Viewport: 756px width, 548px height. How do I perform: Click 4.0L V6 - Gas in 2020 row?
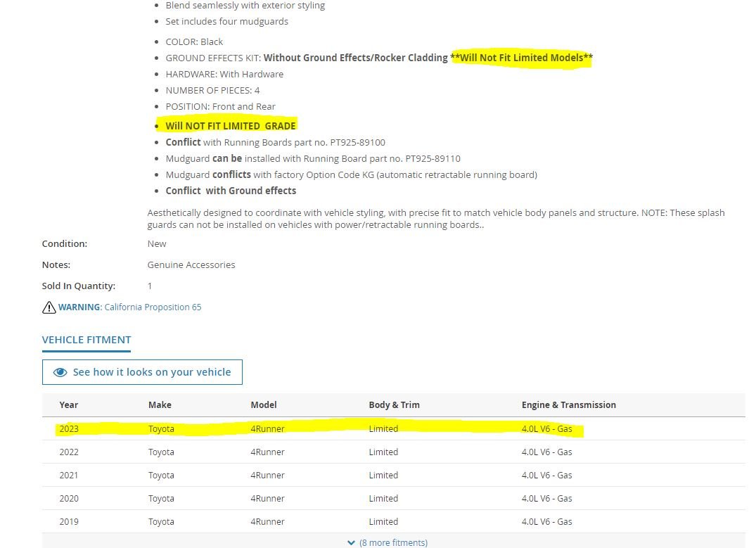[x=546, y=498]
